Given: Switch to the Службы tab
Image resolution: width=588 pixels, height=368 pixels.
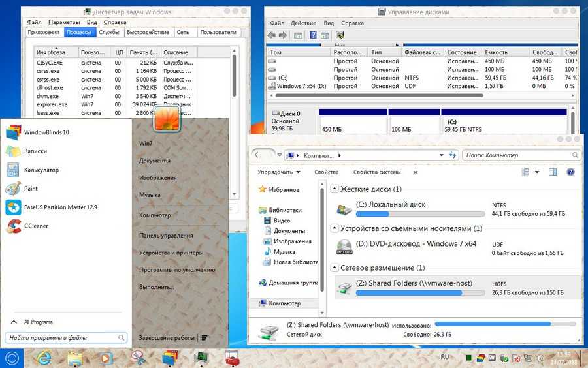Looking at the screenshot, I should click(109, 32).
